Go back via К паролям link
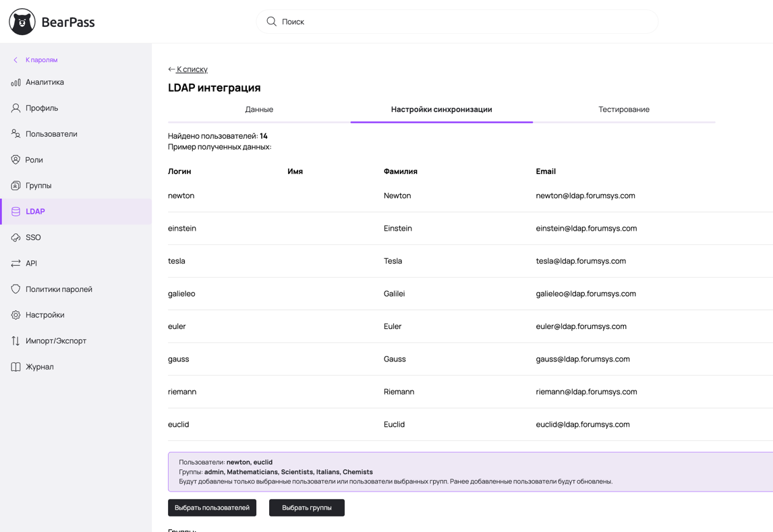The image size is (773, 532). click(40, 60)
